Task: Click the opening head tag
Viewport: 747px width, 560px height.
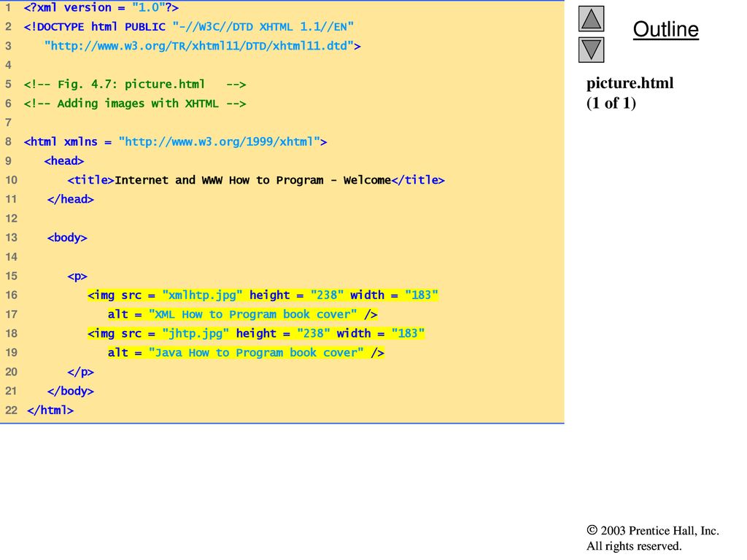Action: click(64, 161)
